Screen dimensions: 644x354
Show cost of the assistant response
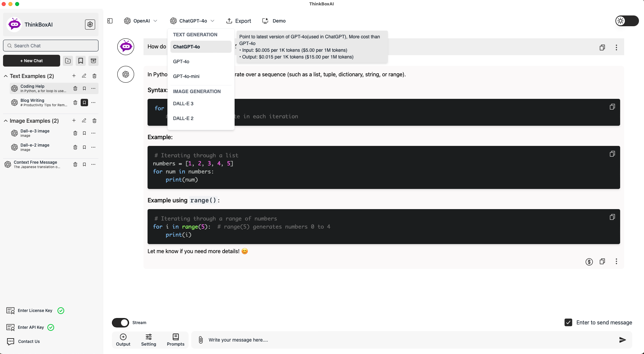(589, 262)
